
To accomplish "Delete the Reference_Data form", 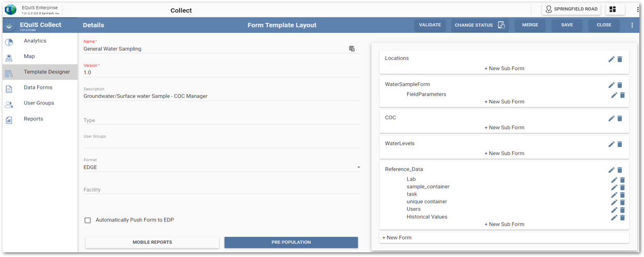I will [x=620, y=170].
